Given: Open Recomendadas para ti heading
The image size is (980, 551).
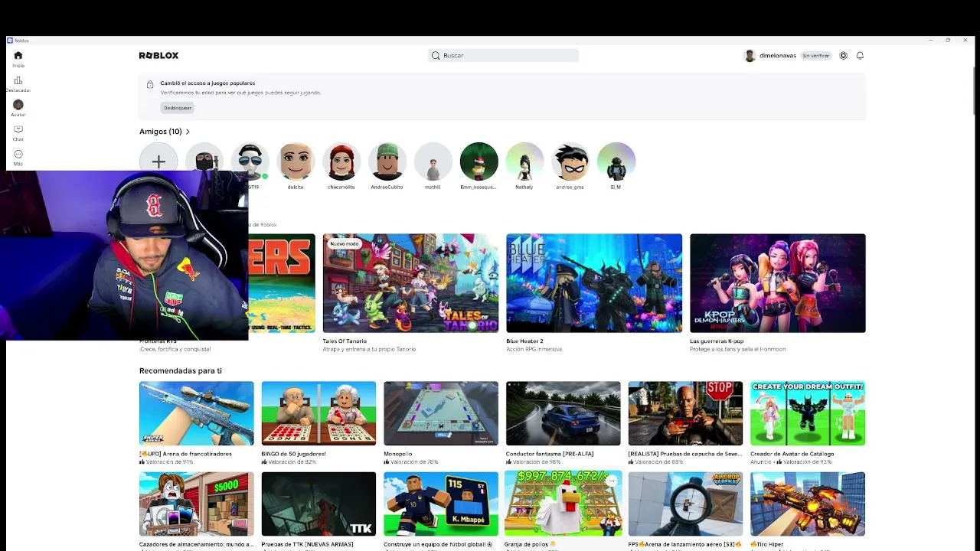Looking at the screenshot, I should tap(181, 371).
